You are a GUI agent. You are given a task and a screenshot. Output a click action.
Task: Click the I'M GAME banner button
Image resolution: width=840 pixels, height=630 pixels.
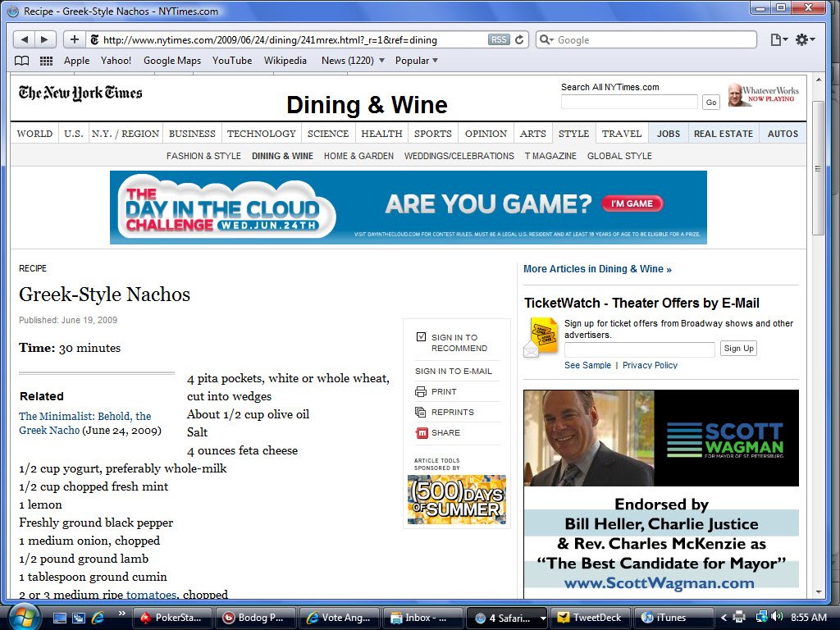click(632, 203)
